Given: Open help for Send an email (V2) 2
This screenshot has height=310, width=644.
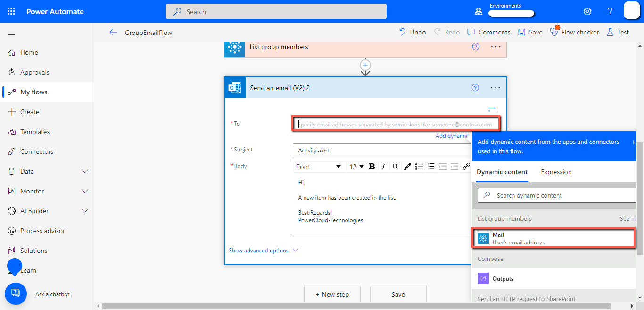Looking at the screenshot, I should (x=475, y=87).
